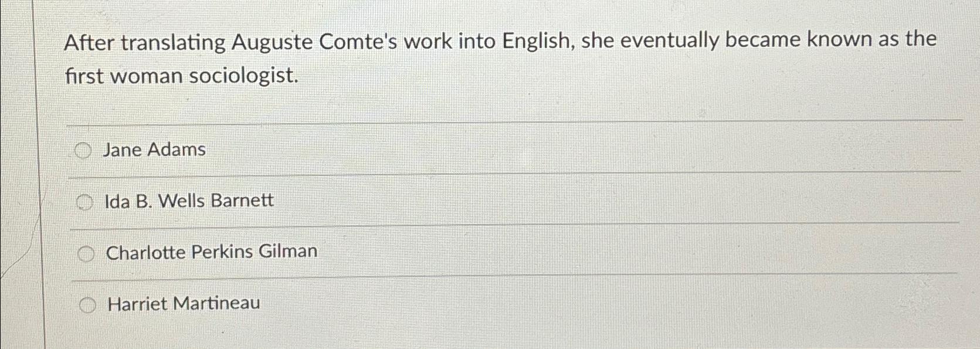
Task: Select the Charlotte Perkins Gilman radio button
Action: (88, 253)
